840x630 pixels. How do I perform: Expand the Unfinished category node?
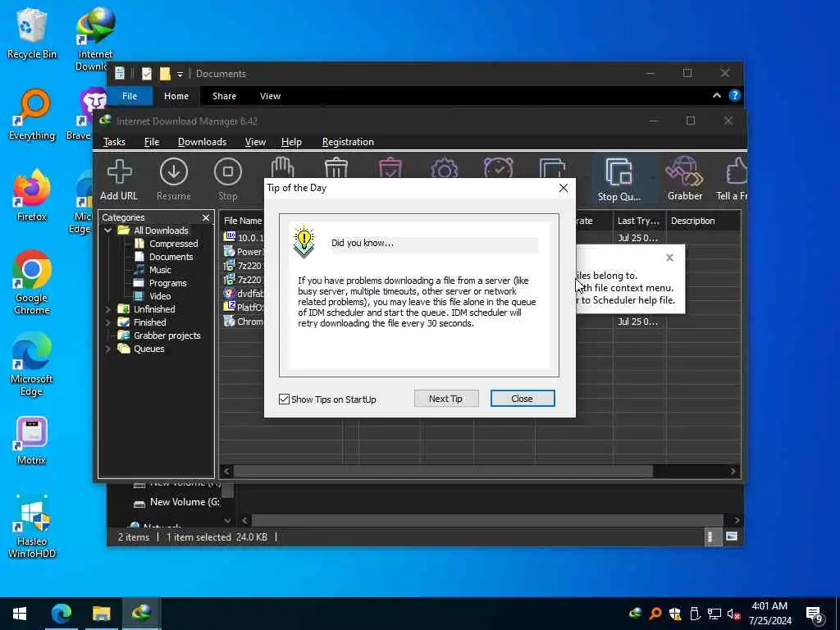[108, 309]
